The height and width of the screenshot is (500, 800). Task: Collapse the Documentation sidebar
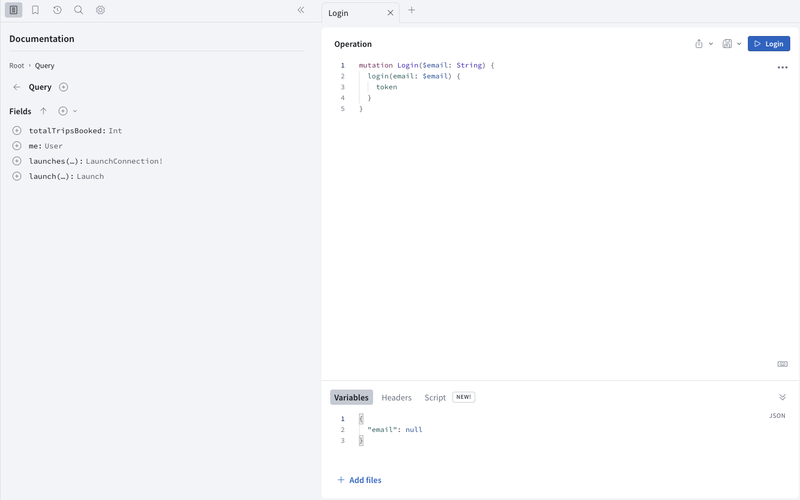point(301,10)
